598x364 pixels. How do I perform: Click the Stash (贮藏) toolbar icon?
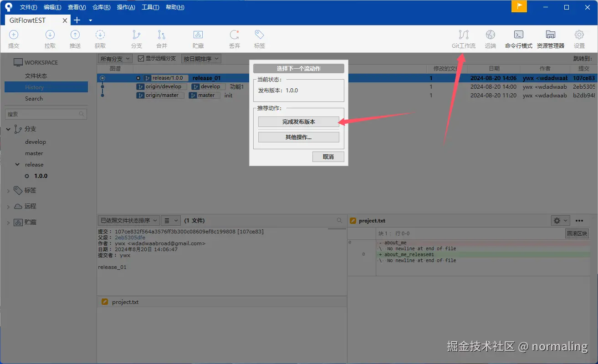coord(198,35)
